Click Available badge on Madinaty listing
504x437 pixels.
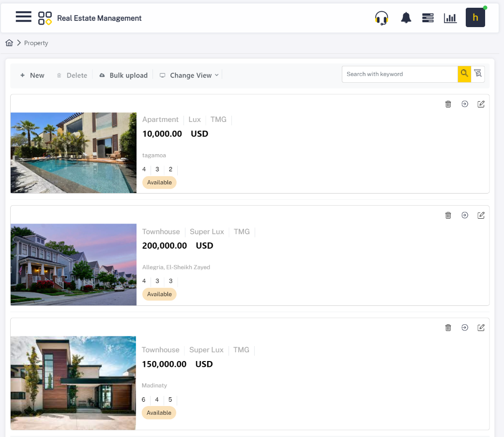coord(159,413)
